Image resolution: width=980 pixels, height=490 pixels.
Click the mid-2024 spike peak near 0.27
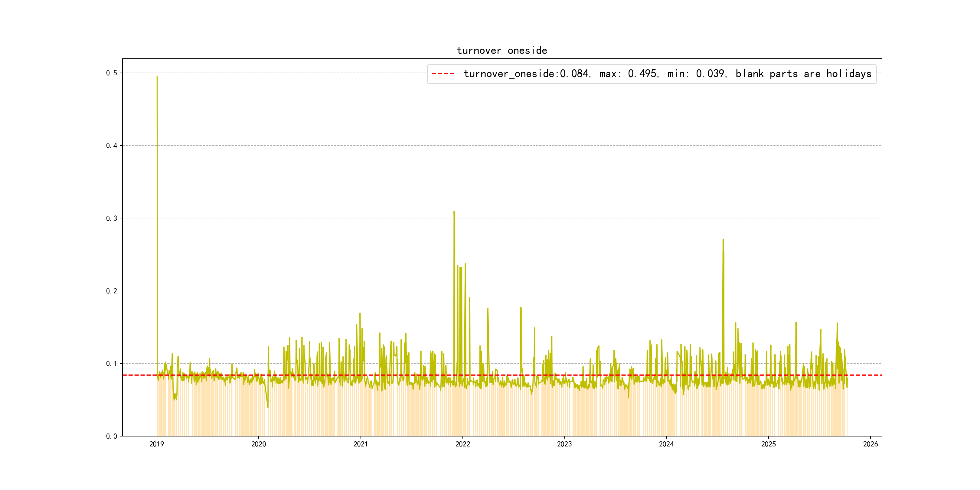[723, 240]
